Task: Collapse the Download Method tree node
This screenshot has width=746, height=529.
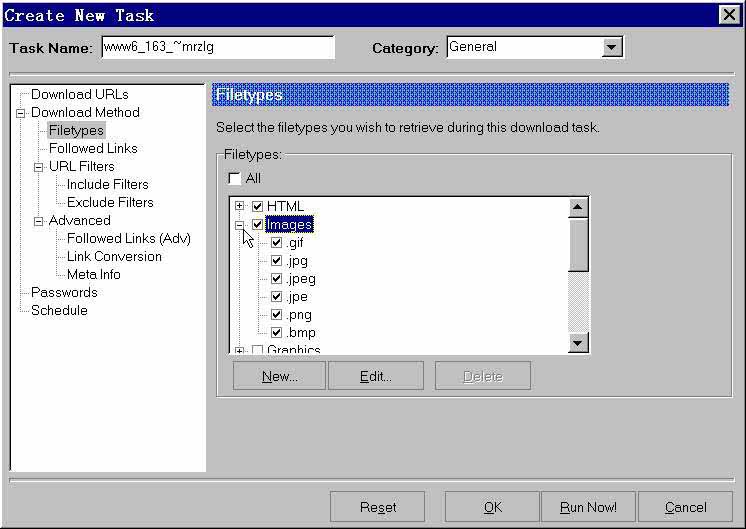Action: 21,113
